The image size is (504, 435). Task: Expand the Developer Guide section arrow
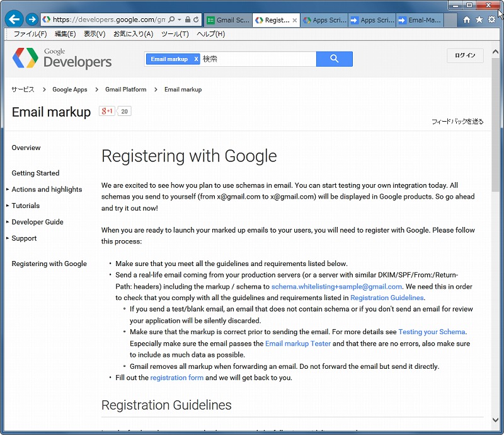coord(8,222)
